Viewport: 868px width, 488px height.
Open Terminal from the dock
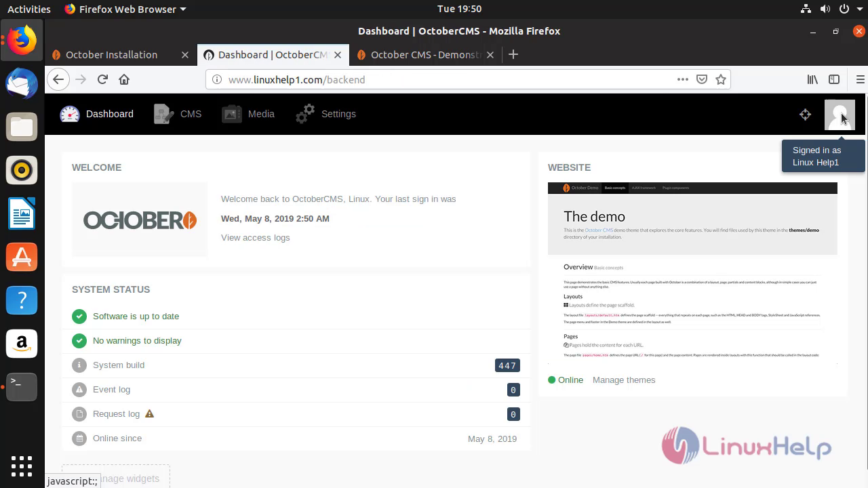pos(22,386)
